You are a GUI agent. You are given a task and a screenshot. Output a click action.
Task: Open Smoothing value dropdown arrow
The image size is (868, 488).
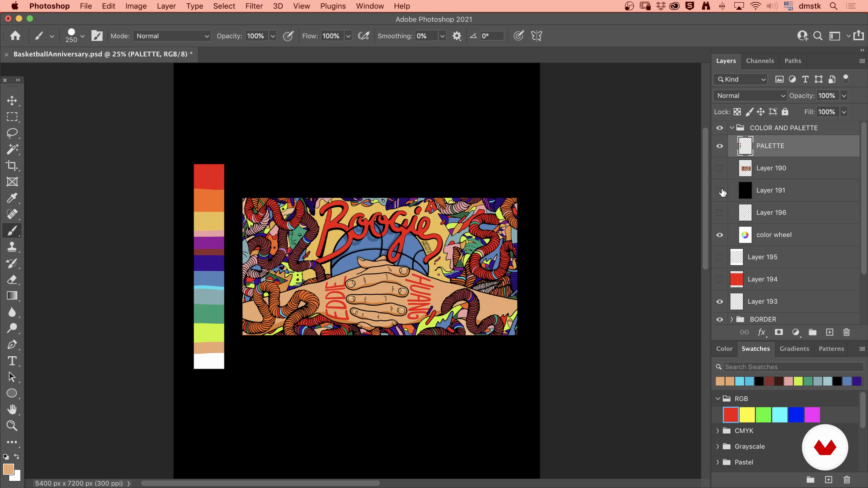[x=442, y=36]
